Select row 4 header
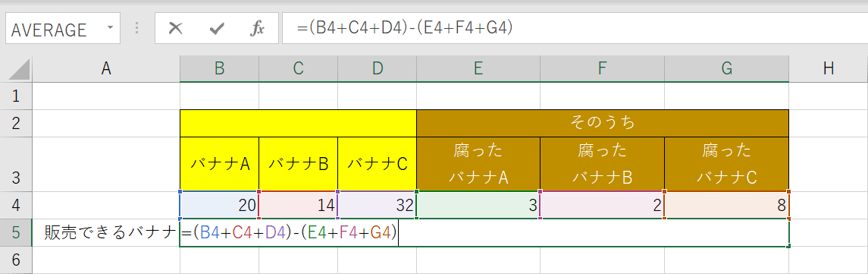The image size is (868, 274). click(x=16, y=205)
